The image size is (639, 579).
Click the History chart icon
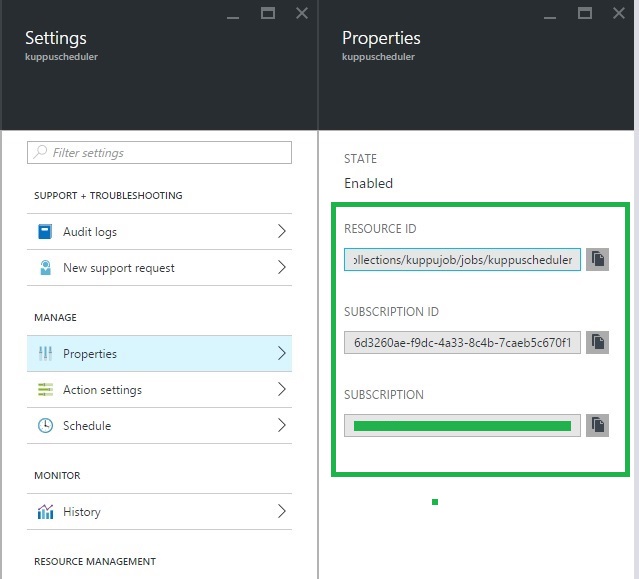(x=45, y=512)
